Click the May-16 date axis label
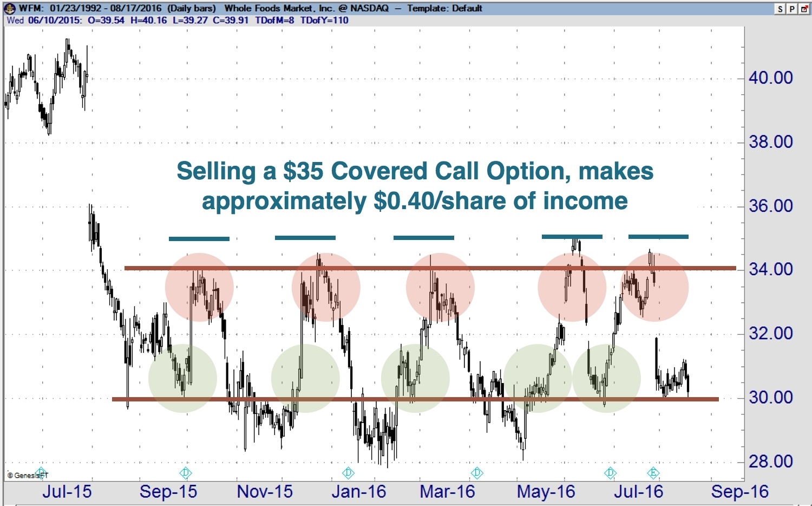 [x=546, y=492]
